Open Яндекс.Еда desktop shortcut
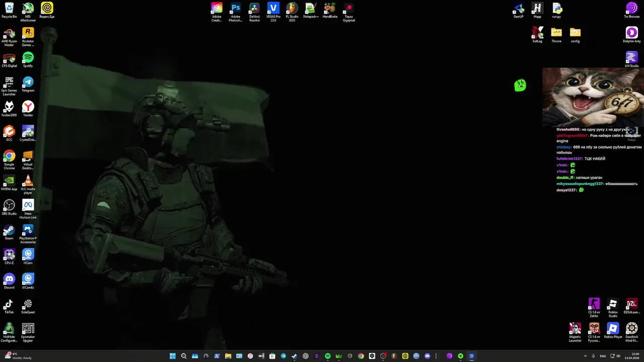The height and width of the screenshot is (362, 644). [47, 10]
